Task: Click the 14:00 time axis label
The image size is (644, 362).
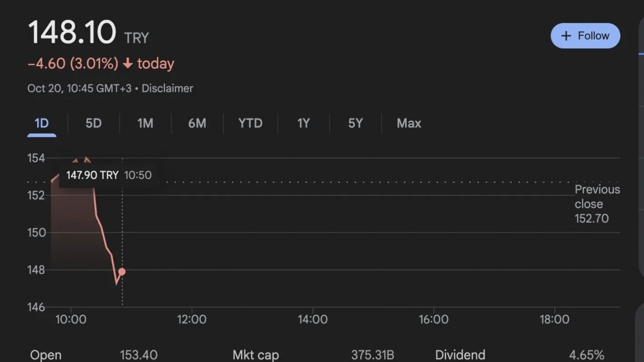Action: click(312, 319)
